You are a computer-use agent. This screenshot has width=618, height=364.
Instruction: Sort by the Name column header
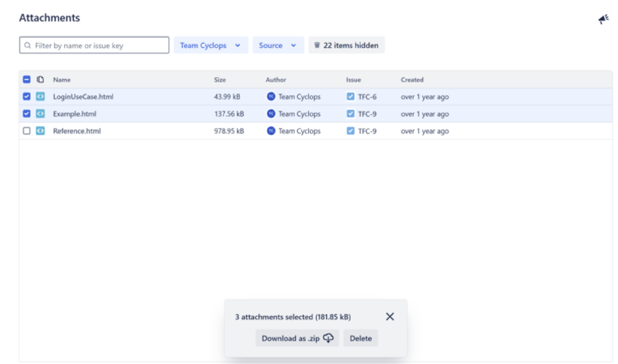(x=62, y=80)
